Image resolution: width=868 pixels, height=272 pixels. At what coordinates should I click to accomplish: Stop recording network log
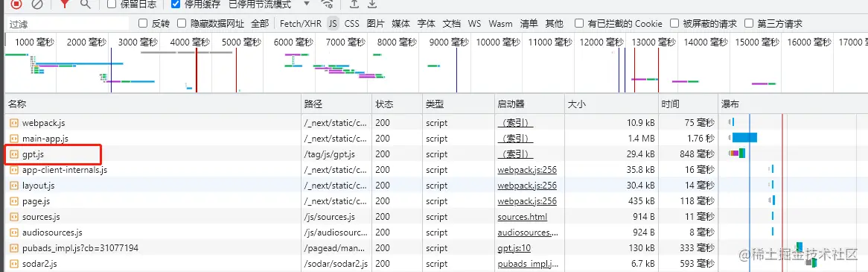(16, 4)
